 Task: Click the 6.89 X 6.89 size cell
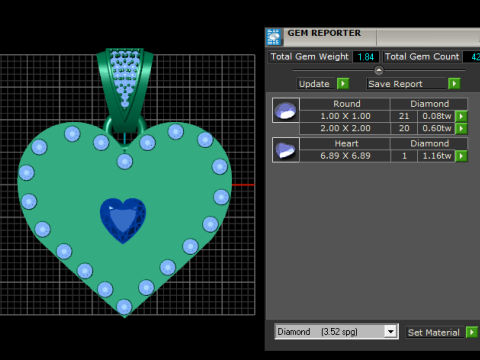[345, 156]
